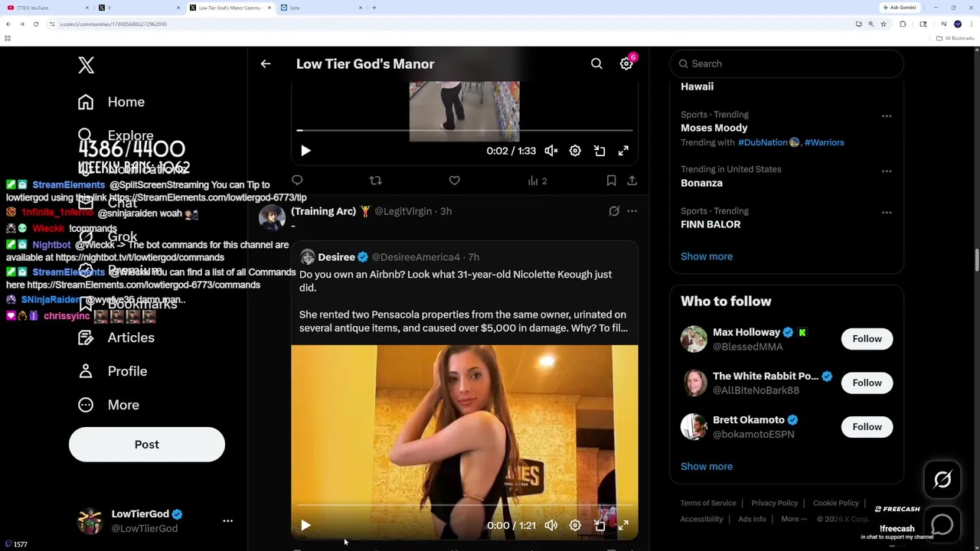Image resolution: width=980 pixels, height=551 pixels.
Task: Follow Max Holloway
Action: 867,339
